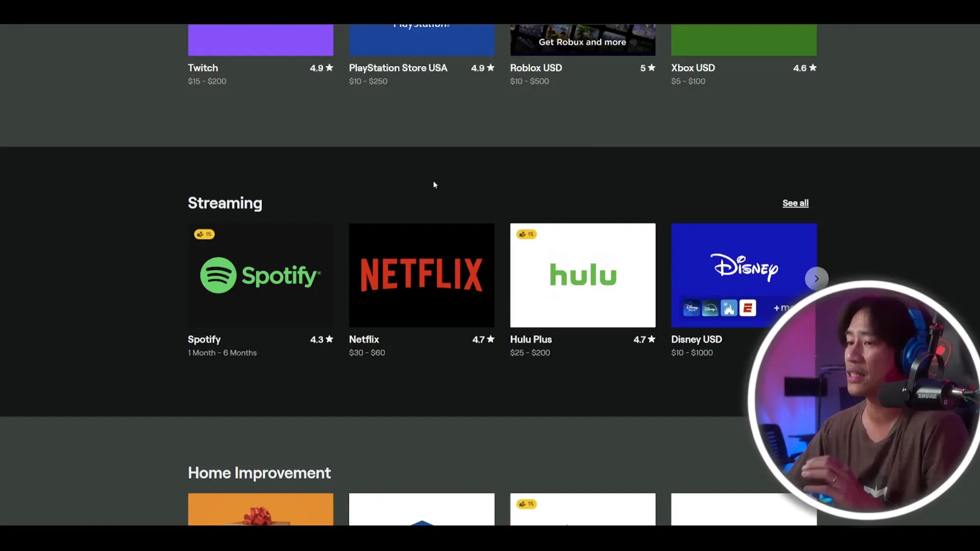Click the PlayStation 4.9 star rating
This screenshot has width=980, height=551.
(x=483, y=68)
